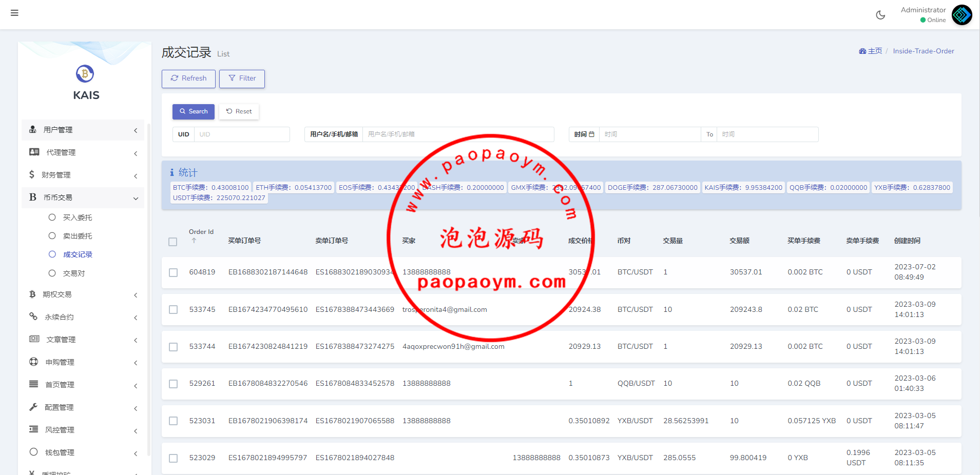
Task: Toggle the select-all header checkbox
Action: tap(173, 242)
